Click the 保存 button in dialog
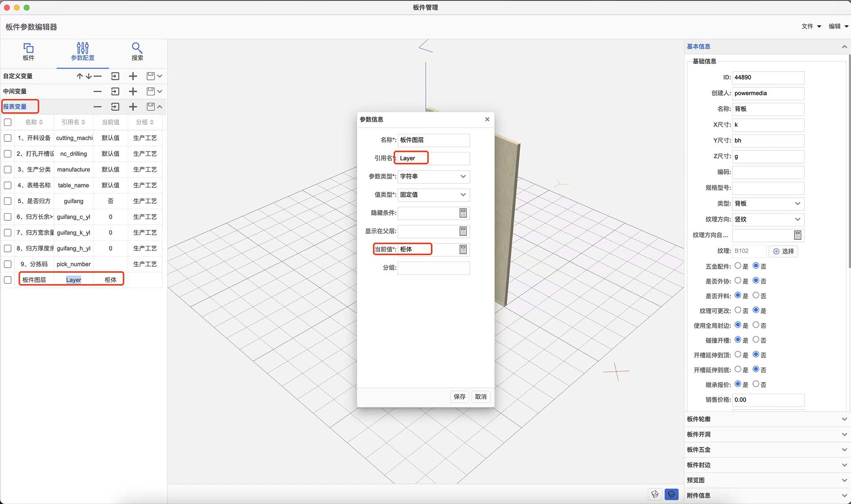The height and width of the screenshot is (504, 851). pyautogui.click(x=460, y=397)
